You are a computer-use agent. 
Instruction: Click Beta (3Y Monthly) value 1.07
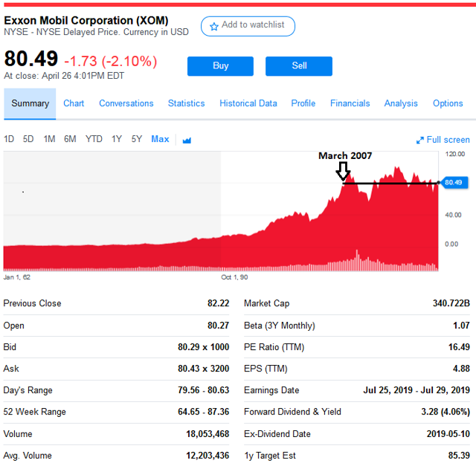pos(461,326)
